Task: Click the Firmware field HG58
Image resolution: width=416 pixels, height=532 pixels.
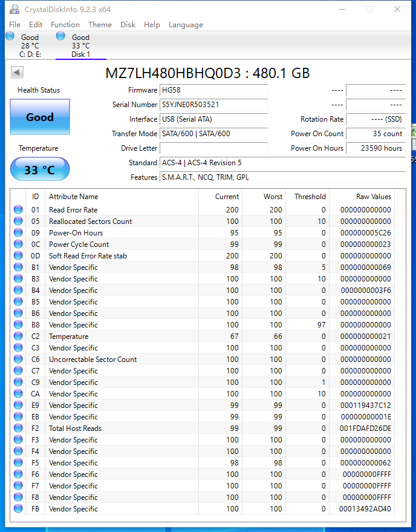Action: (x=213, y=90)
